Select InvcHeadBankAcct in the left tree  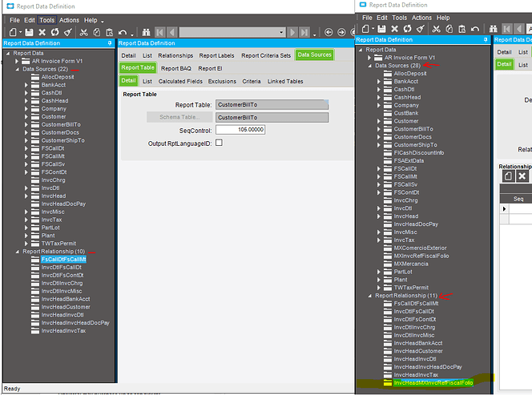pyautogui.click(x=66, y=299)
